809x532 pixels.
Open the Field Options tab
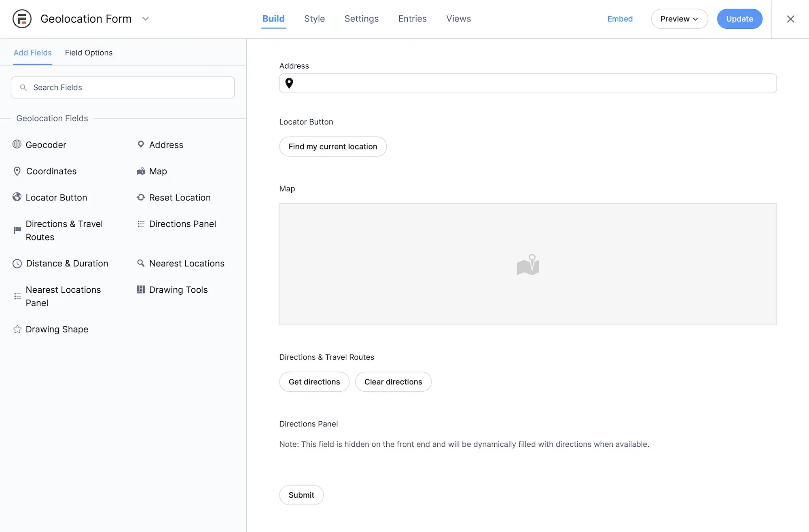click(x=89, y=53)
